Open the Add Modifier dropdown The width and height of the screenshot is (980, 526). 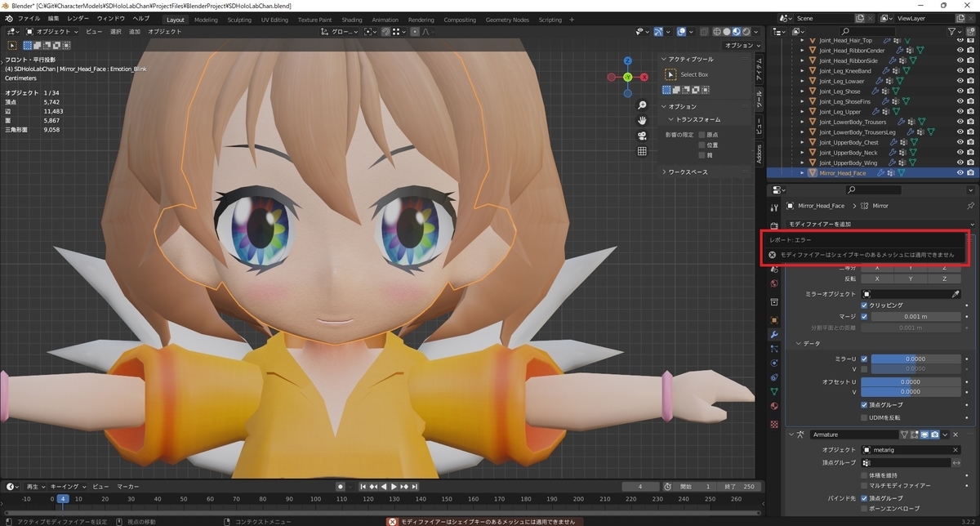(x=880, y=224)
